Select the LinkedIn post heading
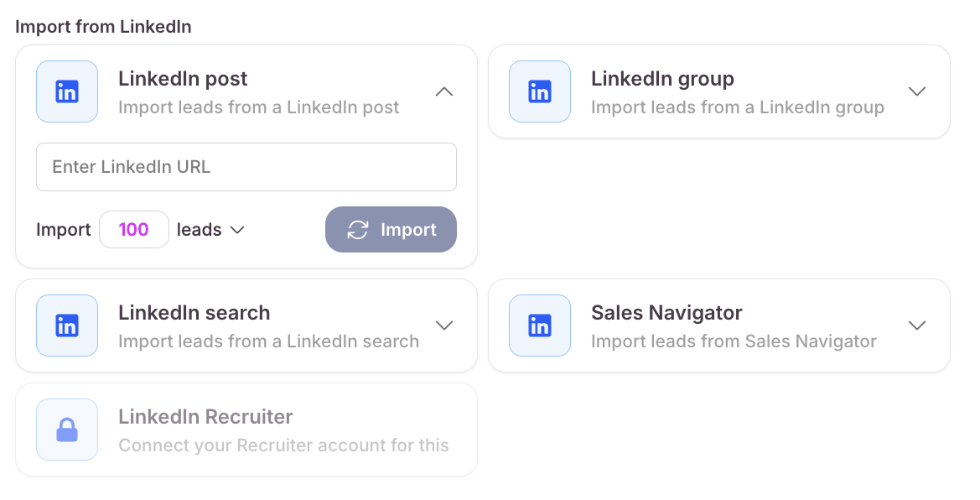 183,79
